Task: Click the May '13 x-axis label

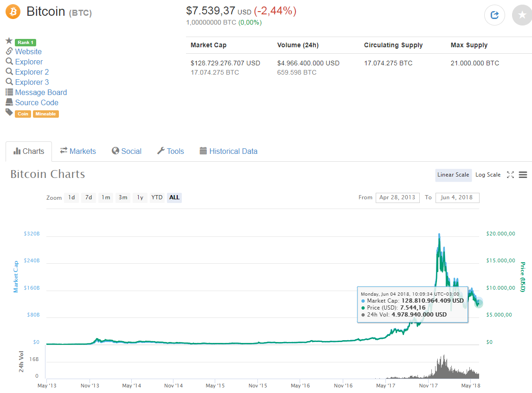Action: click(x=47, y=386)
